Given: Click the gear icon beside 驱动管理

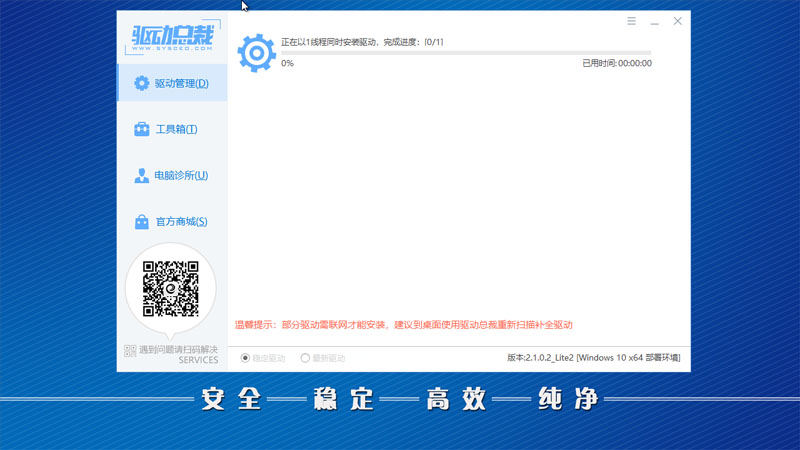Looking at the screenshot, I should click(x=141, y=83).
